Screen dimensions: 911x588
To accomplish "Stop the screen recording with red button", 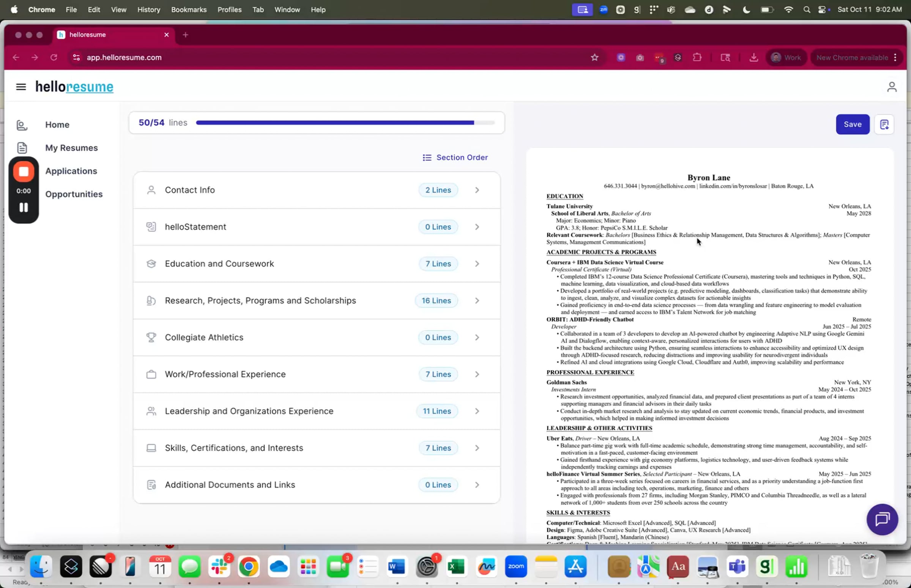I will click(x=24, y=172).
